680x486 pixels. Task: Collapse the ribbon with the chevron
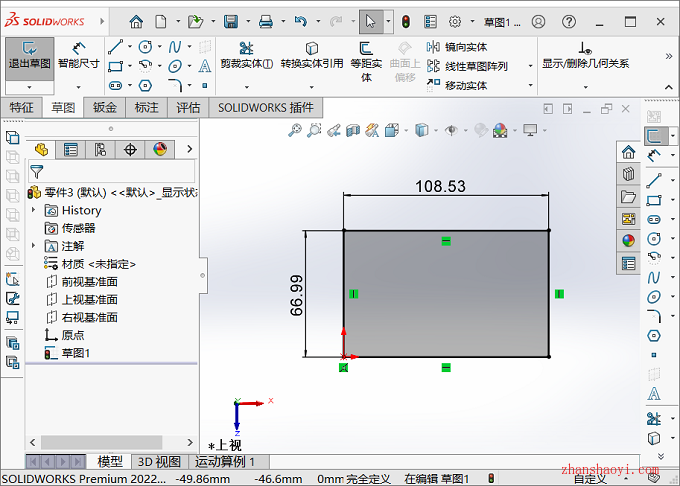[x=669, y=87]
